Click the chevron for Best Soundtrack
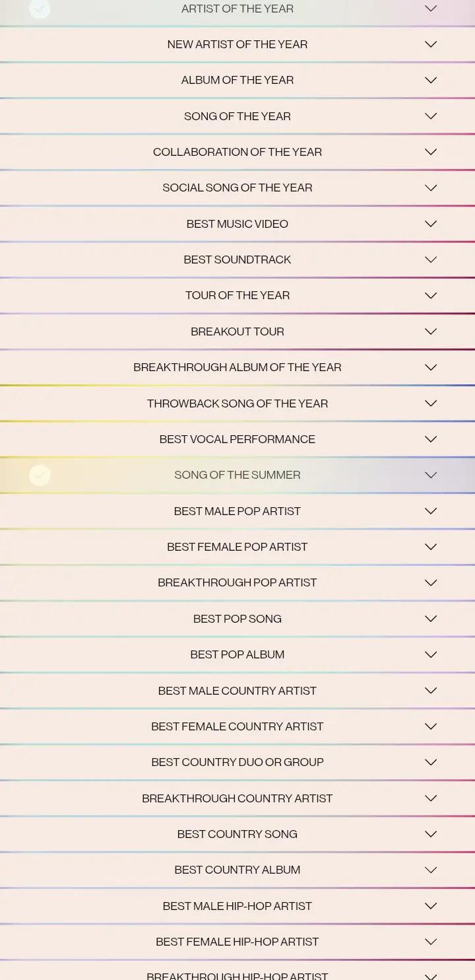Image resolution: width=475 pixels, height=980 pixels. (x=431, y=260)
